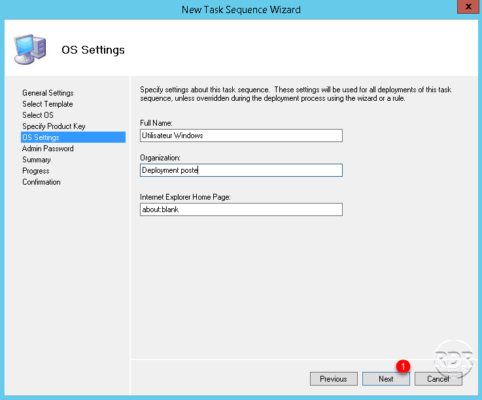This screenshot has height=400, width=482.
Task: Open the Admin Password step
Action: [48, 149]
